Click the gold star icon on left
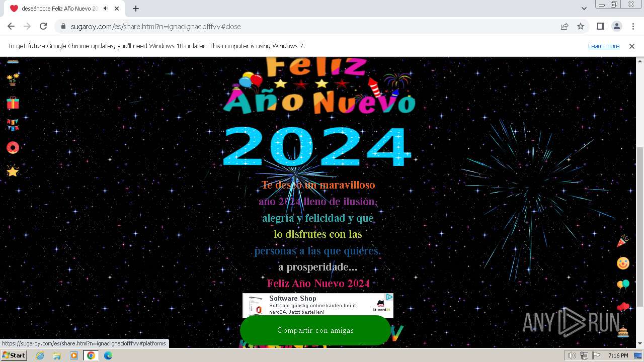This screenshot has height=362, width=644. [13, 171]
